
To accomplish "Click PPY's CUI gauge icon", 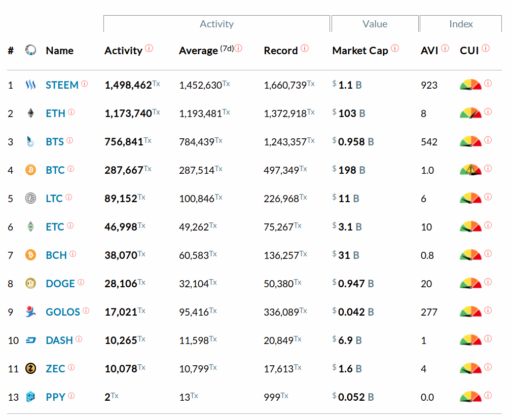I will tap(470, 397).
